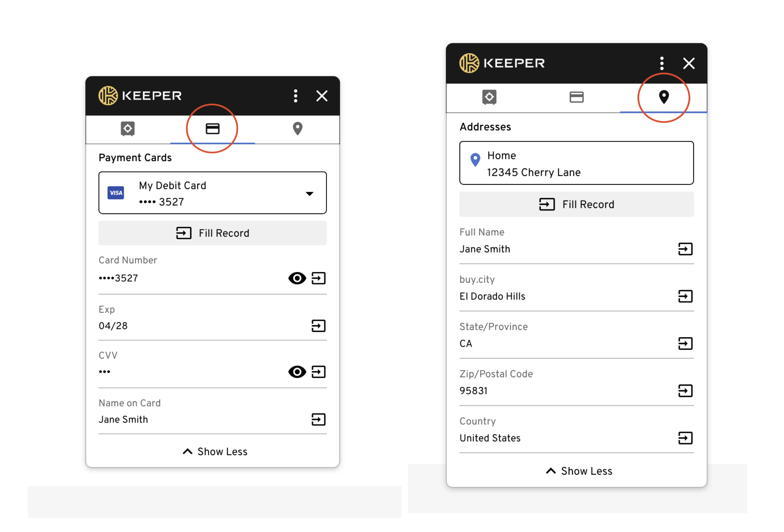Fill the Name on Card Jane Smith icon
The width and height of the screenshot is (784, 532).
(318, 419)
